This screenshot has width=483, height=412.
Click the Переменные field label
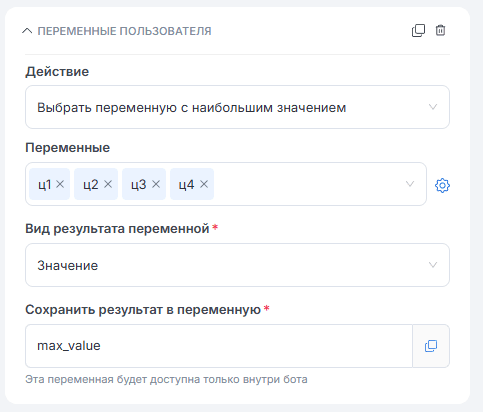pos(68,148)
